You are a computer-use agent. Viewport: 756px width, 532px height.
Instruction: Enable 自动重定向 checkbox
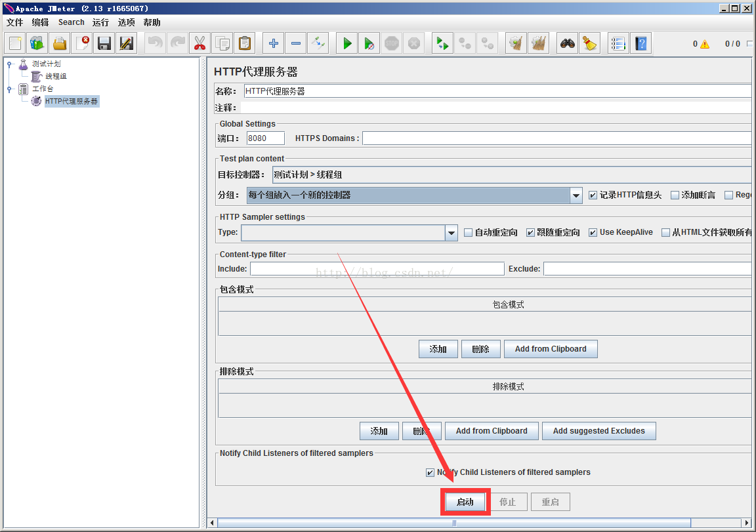[468, 233]
